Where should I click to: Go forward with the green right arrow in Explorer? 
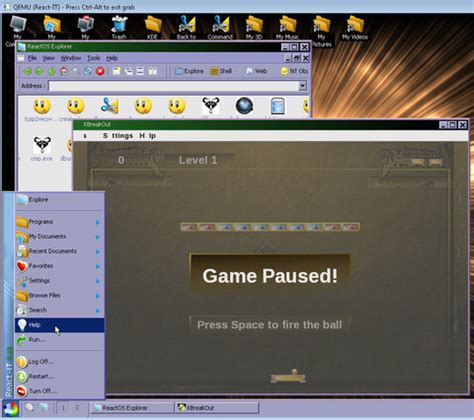[x=39, y=71]
